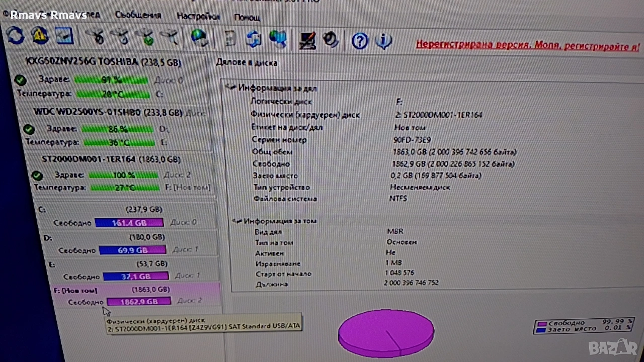Viewport: 644px width, 362px height.
Task: Click the clock toolbar icon
Action: (x=331, y=40)
